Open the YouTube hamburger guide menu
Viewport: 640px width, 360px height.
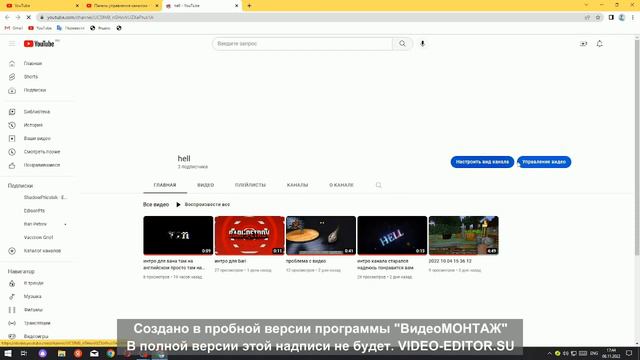(12, 44)
